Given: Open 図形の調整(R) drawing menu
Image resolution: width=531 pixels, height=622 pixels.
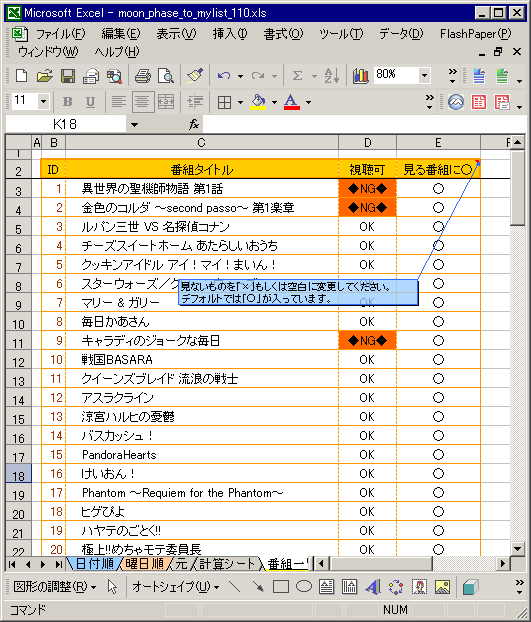Looking at the screenshot, I should pos(54,586).
